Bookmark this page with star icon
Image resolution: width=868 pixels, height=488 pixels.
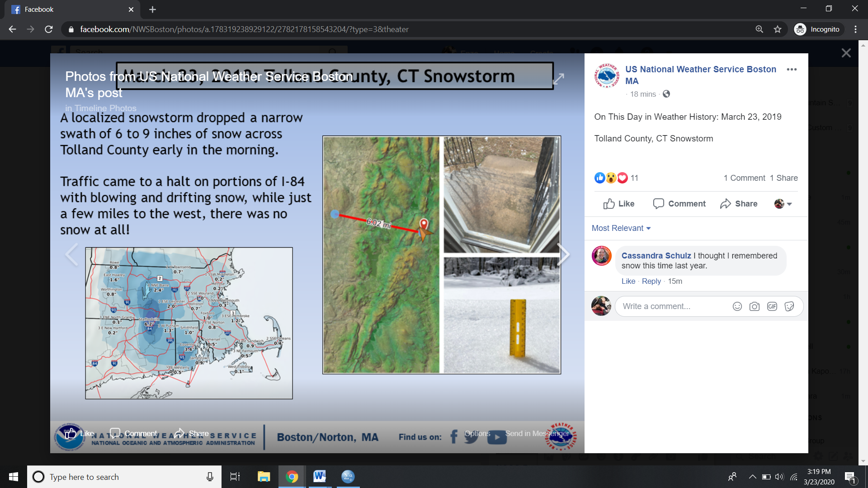tap(777, 29)
